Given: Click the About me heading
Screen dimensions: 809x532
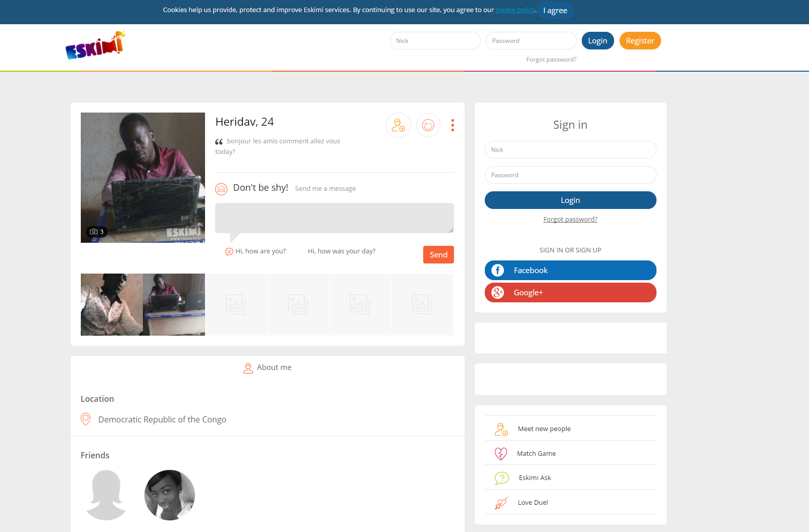Looking at the screenshot, I should (274, 367).
